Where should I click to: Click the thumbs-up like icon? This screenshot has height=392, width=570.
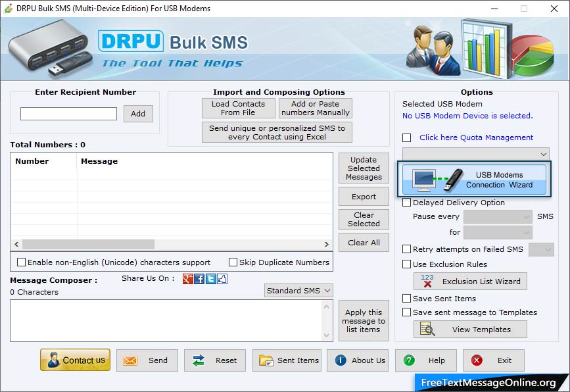[222, 279]
